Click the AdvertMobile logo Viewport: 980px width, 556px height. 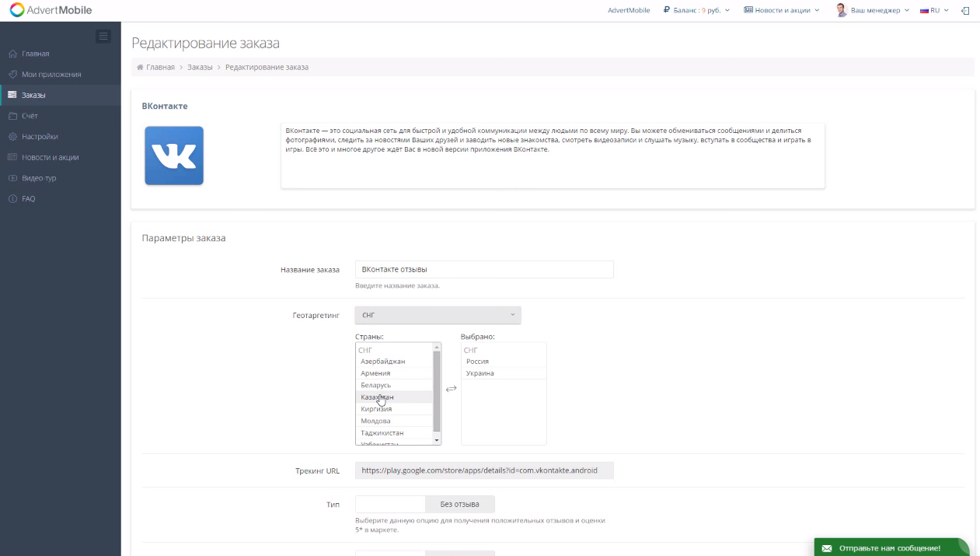point(51,10)
